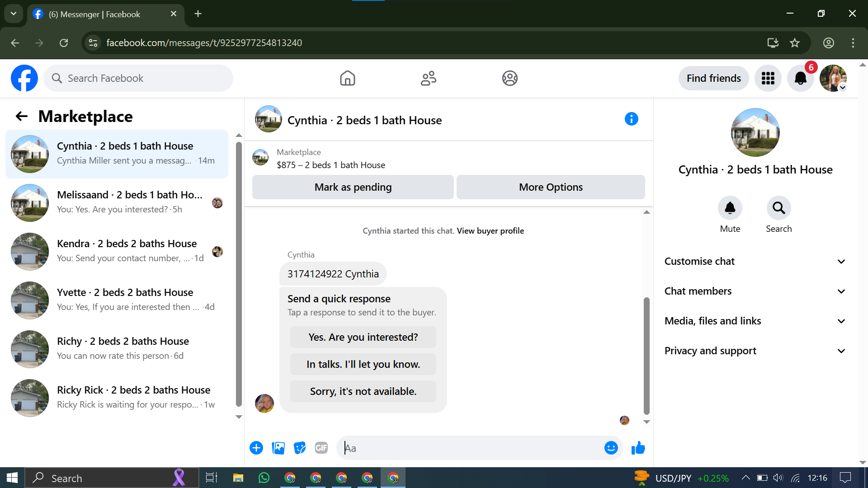The height and width of the screenshot is (488, 868).
Task: Expand Privacy and support section
Action: coord(755,351)
